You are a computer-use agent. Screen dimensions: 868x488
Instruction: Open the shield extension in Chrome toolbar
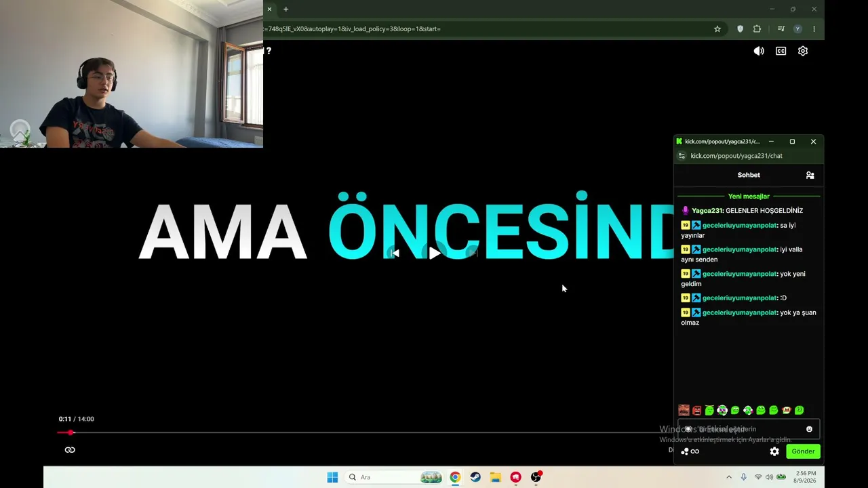point(740,29)
